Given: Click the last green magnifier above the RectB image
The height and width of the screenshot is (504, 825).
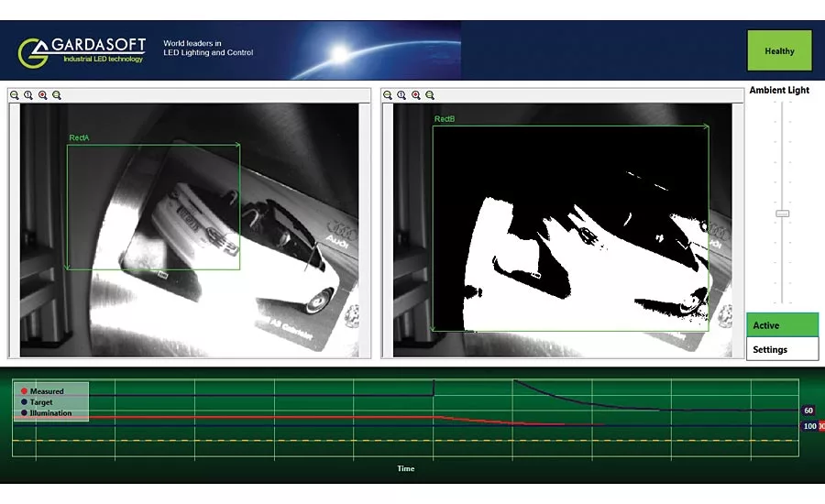Looking at the screenshot, I should click(431, 95).
